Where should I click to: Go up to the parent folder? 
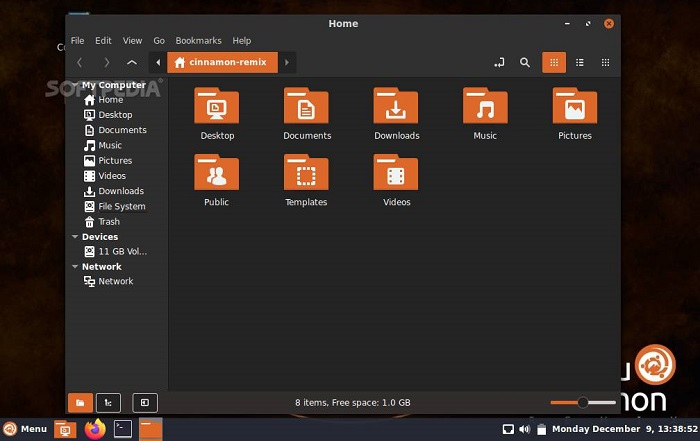pyautogui.click(x=132, y=63)
